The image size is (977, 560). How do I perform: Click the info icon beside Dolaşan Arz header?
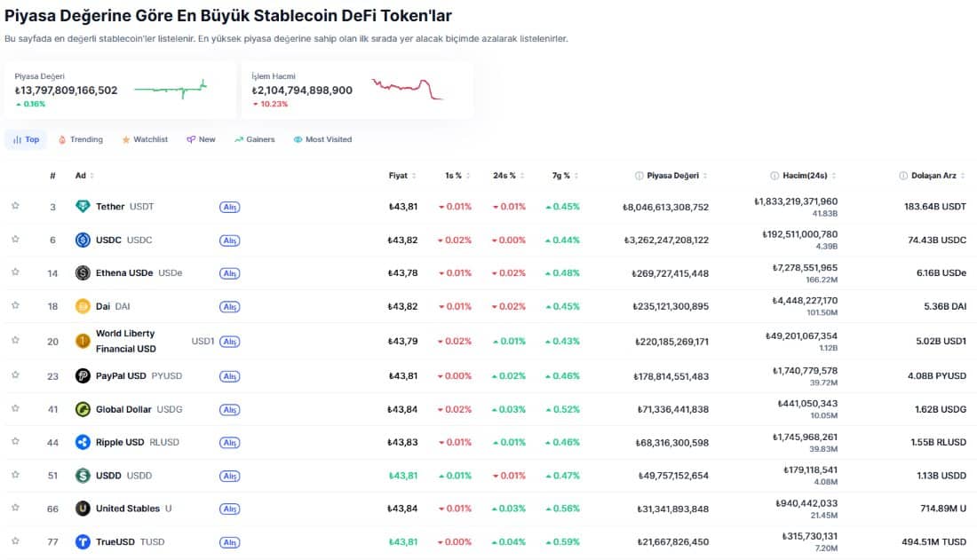coord(903,176)
